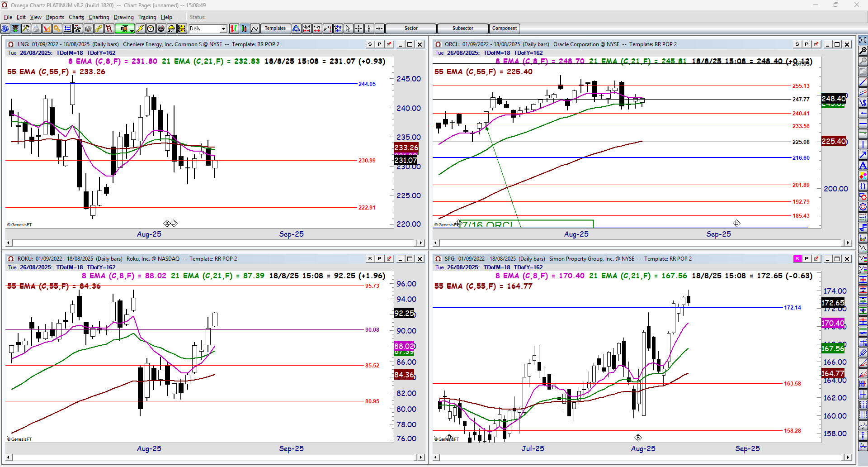Open the Trading menu

tap(147, 17)
